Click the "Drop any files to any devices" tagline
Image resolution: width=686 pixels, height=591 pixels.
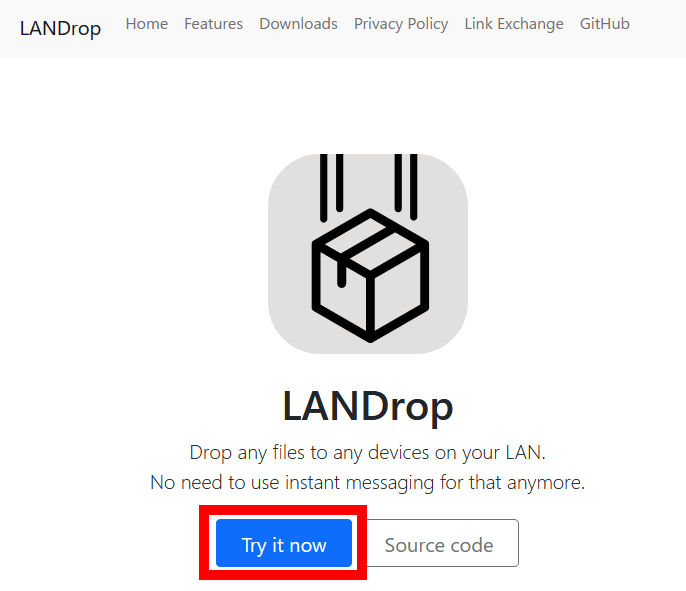pyautogui.click(x=368, y=452)
